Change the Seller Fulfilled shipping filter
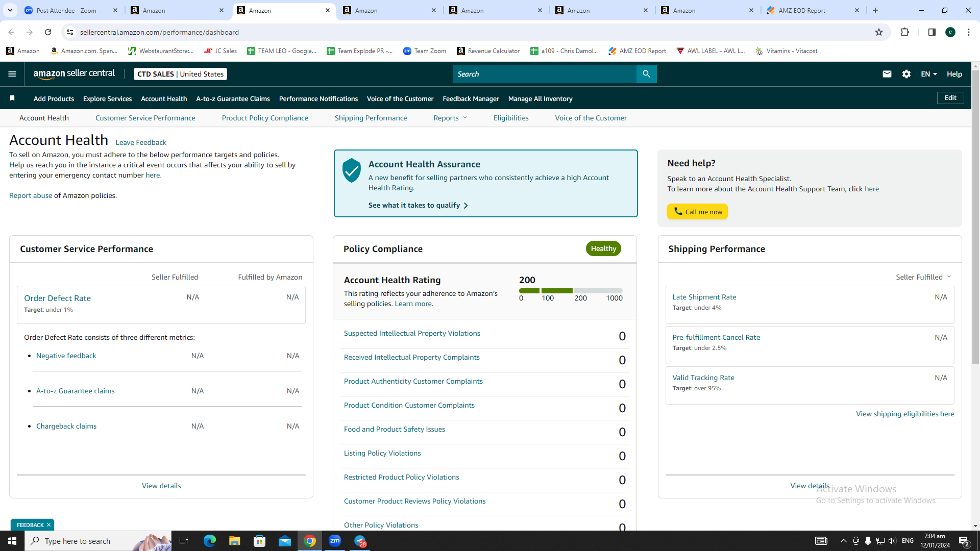The width and height of the screenshot is (980, 551). pyautogui.click(x=923, y=277)
